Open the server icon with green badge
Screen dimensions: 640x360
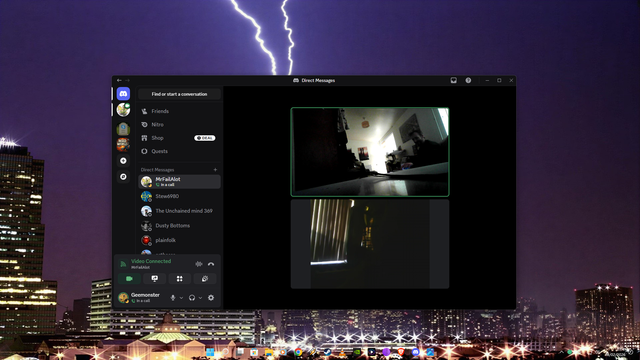pos(123,110)
